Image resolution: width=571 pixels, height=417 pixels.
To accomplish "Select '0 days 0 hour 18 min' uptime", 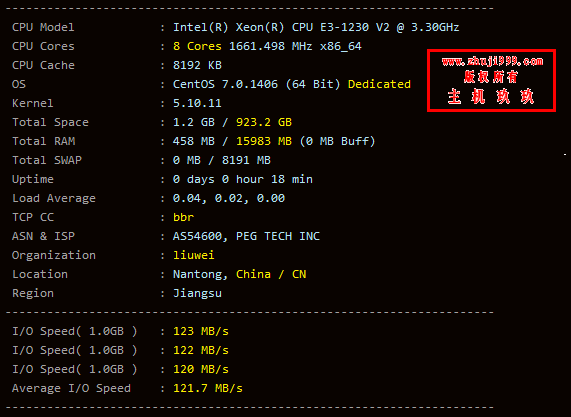I will pos(243,179).
